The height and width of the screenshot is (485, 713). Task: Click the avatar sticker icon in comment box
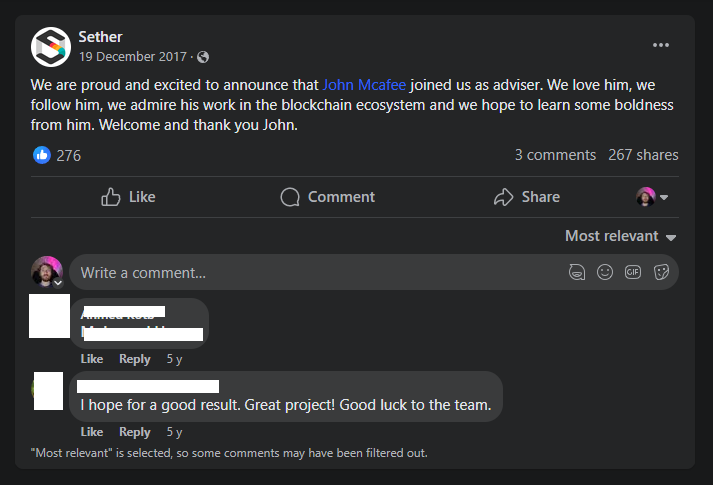[576, 272]
